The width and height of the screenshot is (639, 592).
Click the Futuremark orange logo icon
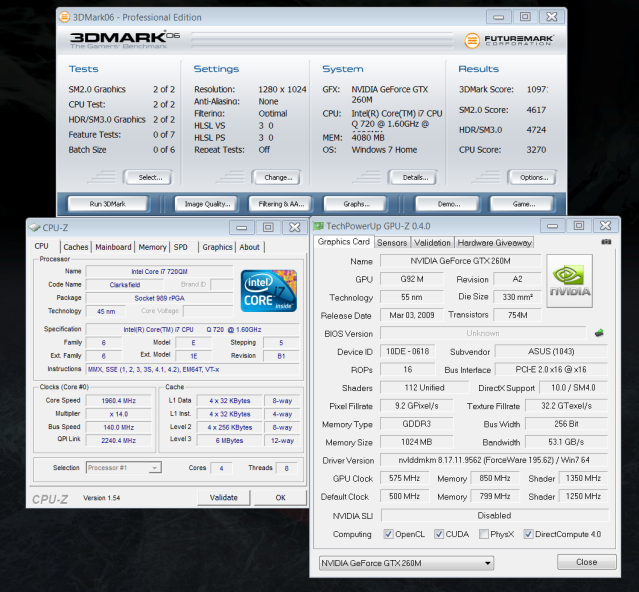coord(472,40)
